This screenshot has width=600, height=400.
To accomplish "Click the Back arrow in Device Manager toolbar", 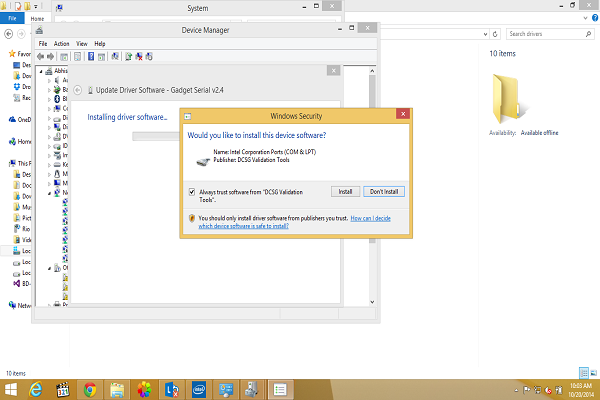I will 41,57.
